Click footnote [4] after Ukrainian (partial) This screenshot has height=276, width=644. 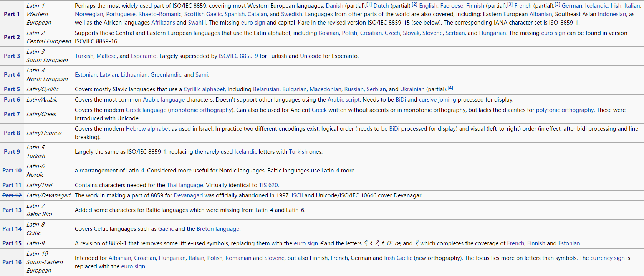point(450,88)
